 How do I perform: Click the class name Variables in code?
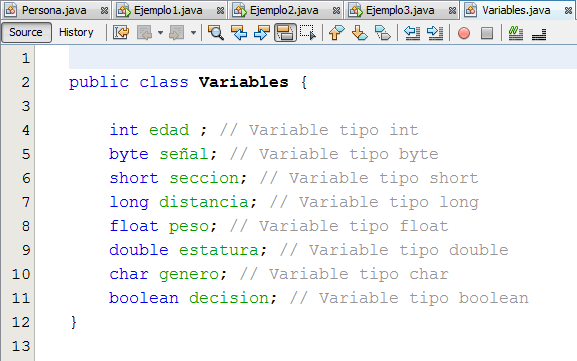(x=244, y=82)
